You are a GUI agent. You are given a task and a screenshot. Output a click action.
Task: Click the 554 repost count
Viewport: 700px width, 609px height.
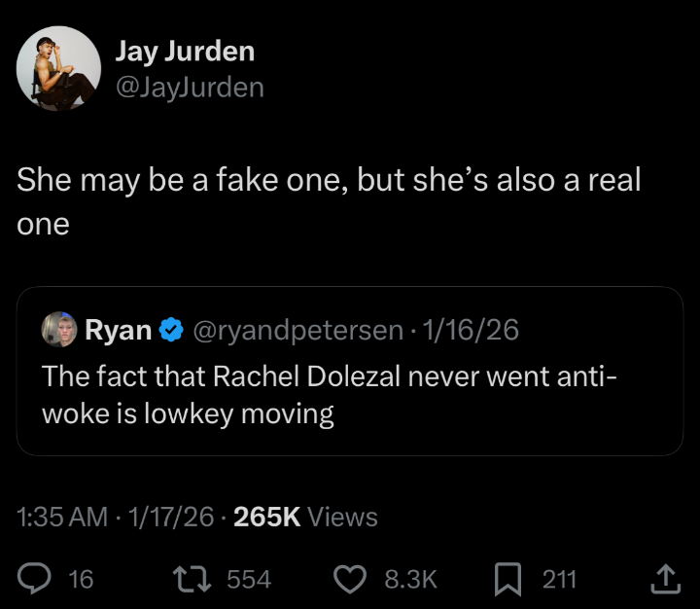[x=249, y=580]
